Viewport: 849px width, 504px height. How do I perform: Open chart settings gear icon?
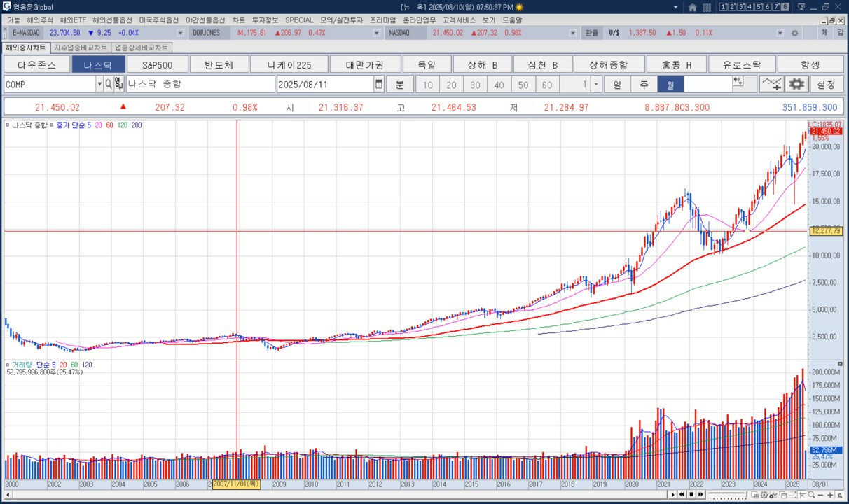(x=796, y=84)
